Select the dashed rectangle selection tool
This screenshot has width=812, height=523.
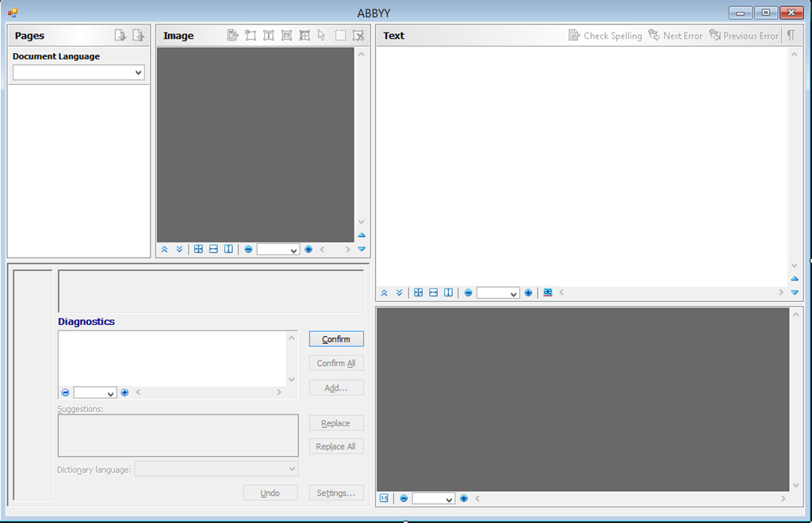pos(340,35)
